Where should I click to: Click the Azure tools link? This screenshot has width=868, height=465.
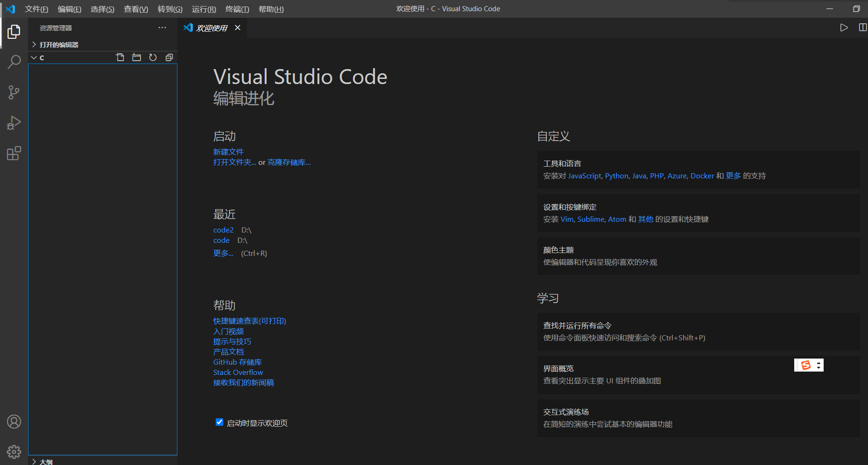coord(677,176)
